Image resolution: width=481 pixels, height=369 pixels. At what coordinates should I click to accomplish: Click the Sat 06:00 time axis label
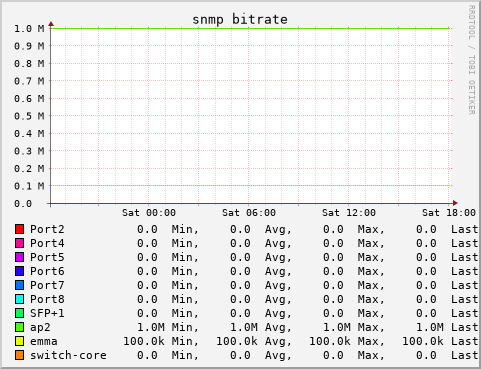point(249,213)
